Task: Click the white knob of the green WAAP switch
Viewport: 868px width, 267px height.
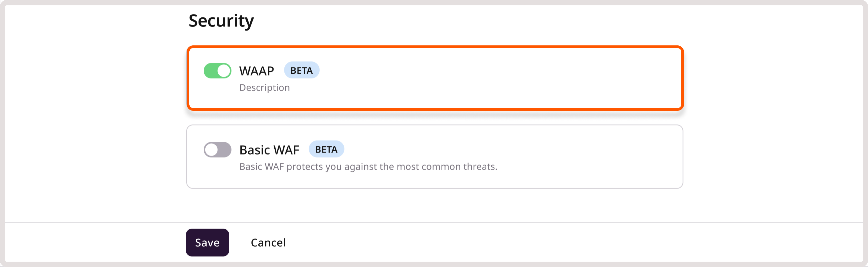Action: pyautogui.click(x=224, y=71)
